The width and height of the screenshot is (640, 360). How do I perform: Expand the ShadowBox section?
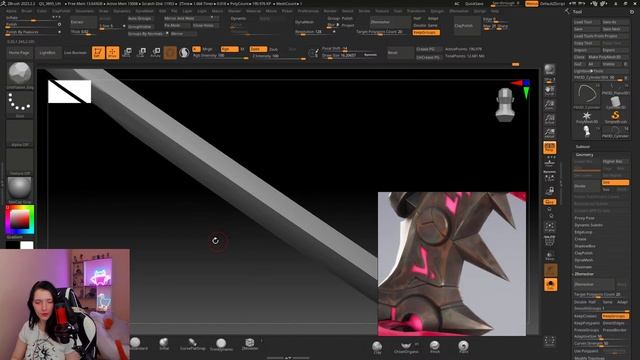[x=584, y=246]
